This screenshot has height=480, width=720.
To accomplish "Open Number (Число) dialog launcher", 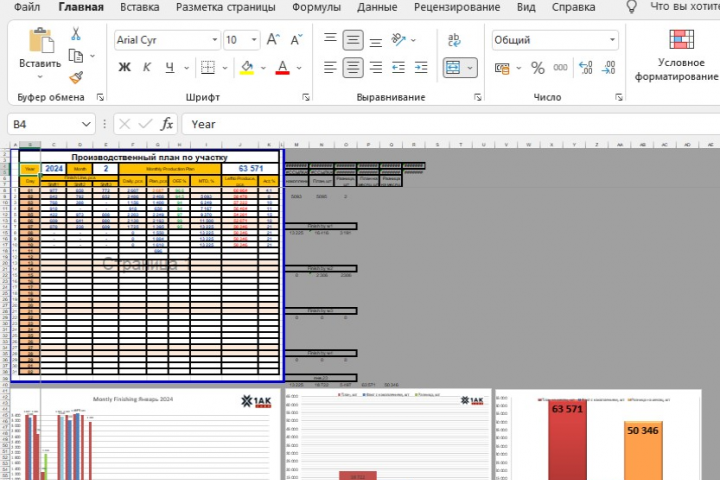I will 619,97.
